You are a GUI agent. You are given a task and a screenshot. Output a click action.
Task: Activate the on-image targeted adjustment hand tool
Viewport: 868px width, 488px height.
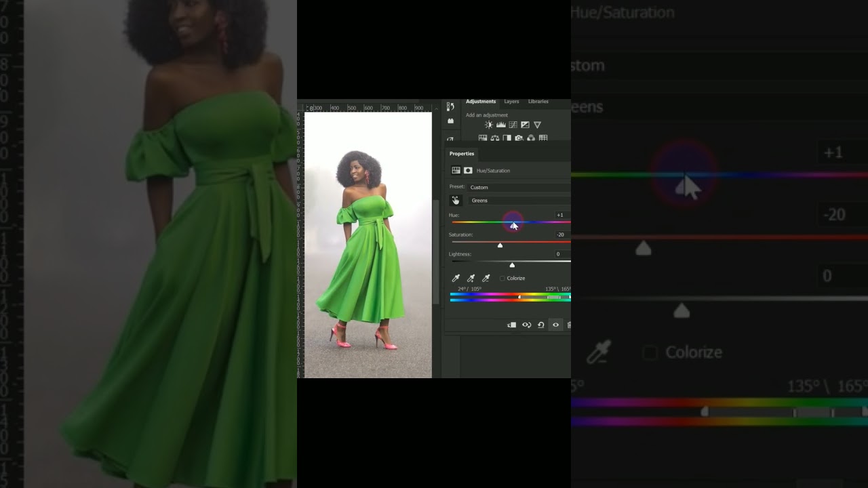[456, 201]
